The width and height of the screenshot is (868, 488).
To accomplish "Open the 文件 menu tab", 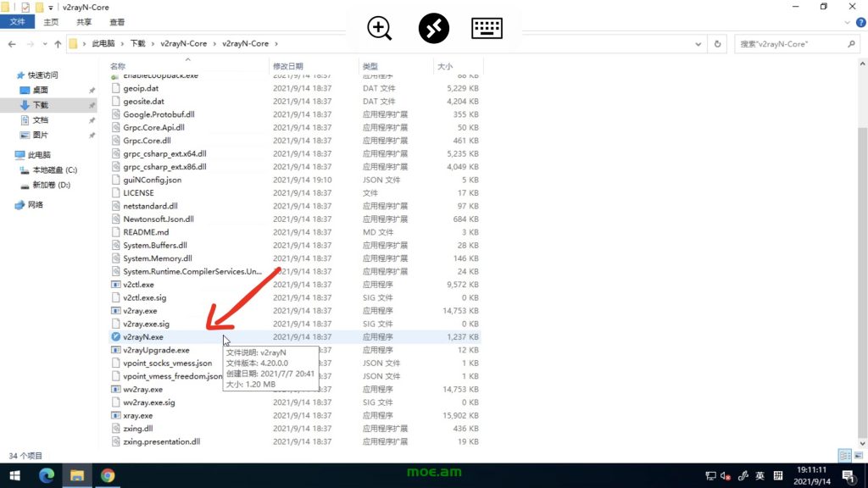I will coord(17,22).
